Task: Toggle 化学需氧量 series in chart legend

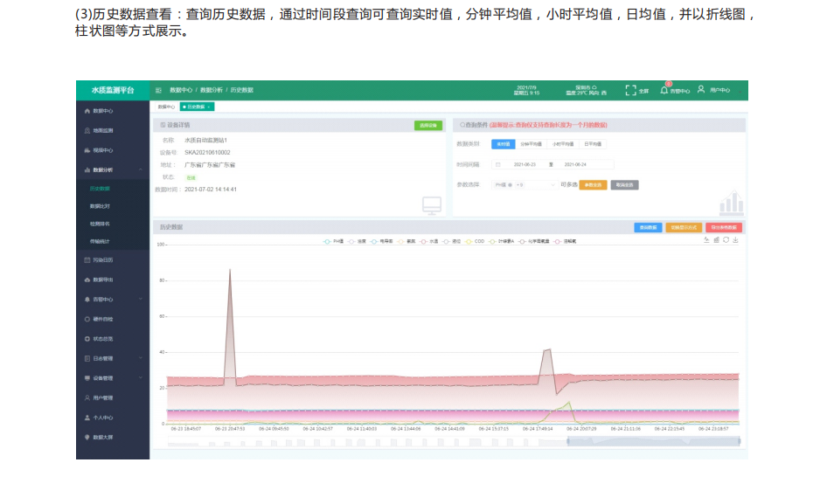Action: point(534,241)
